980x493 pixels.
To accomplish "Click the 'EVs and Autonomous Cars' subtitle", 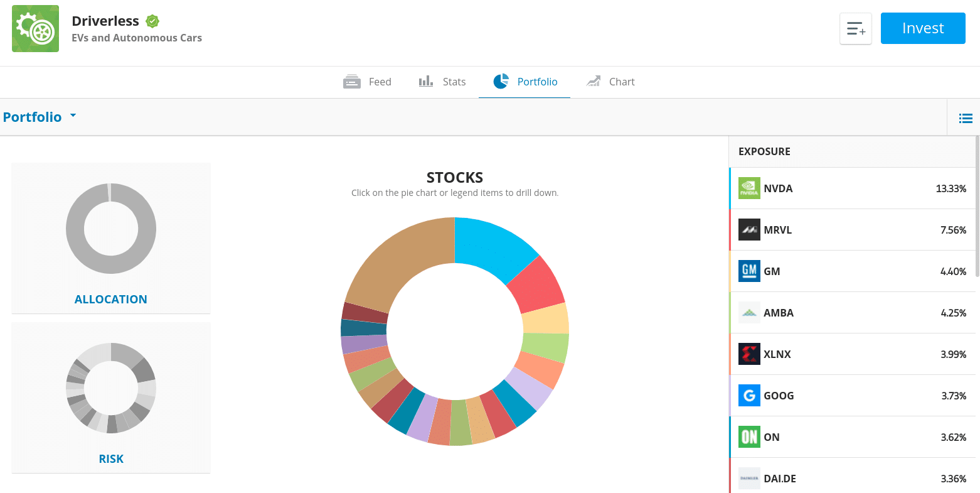I will (x=137, y=38).
